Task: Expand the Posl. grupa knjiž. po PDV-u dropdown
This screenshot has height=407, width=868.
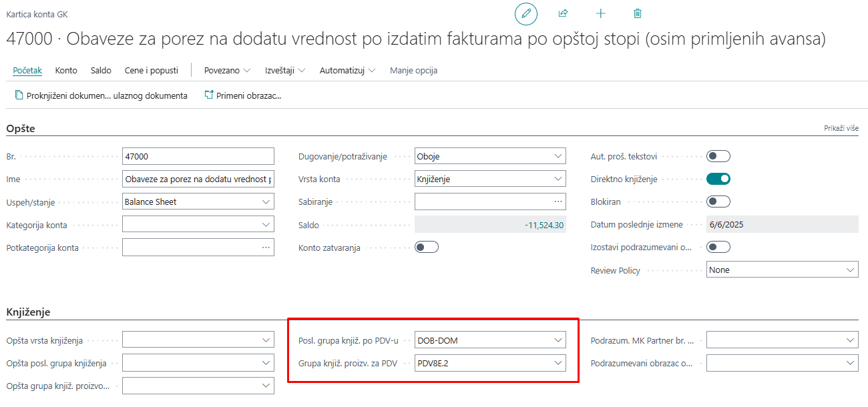Action: pos(558,339)
